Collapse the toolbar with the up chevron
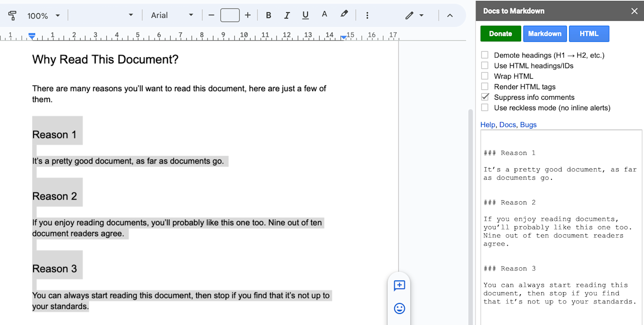The height and width of the screenshot is (325, 644). point(450,16)
